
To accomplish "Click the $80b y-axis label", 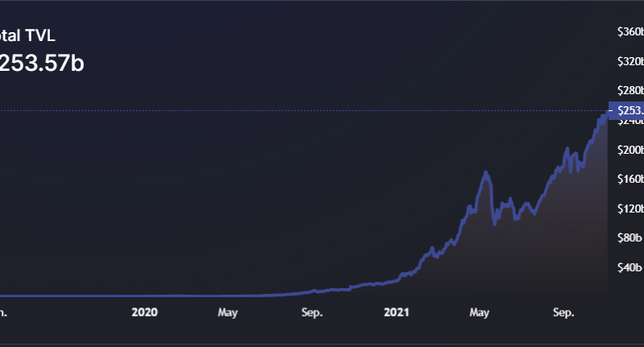I will (x=629, y=238).
